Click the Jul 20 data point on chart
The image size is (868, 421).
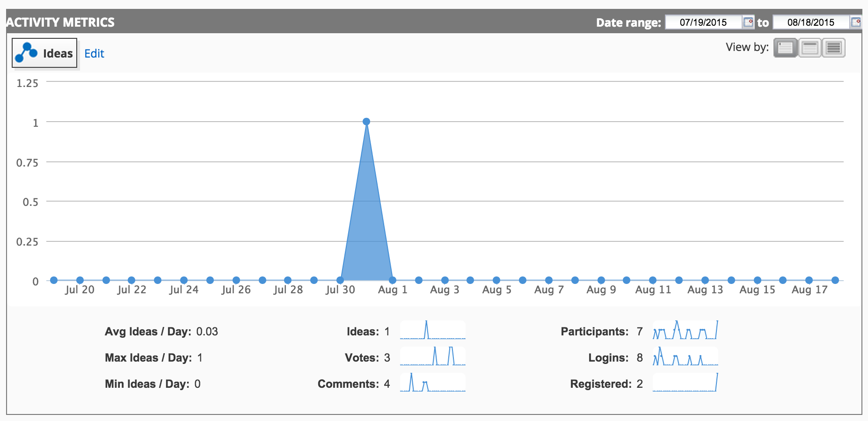pyautogui.click(x=80, y=280)
